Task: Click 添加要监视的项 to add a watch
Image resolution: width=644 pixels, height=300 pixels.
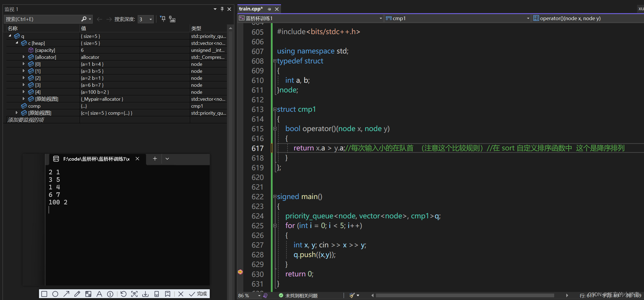Action: [26, 120]
